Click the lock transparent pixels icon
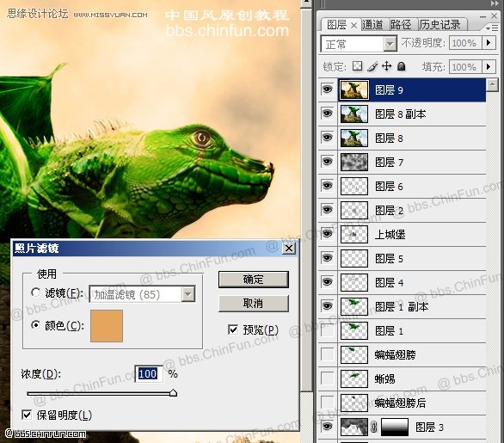The image size is (504, 443). point(357,66)
